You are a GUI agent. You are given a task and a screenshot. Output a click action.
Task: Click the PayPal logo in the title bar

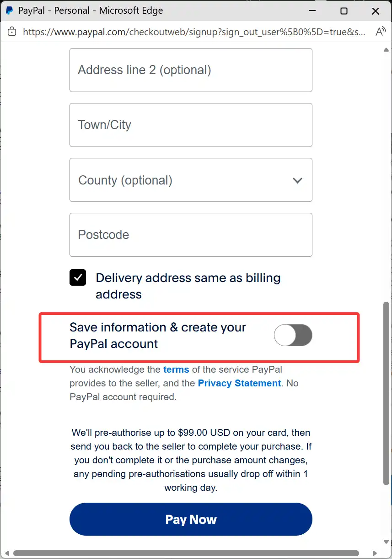[x=8, y=10]
